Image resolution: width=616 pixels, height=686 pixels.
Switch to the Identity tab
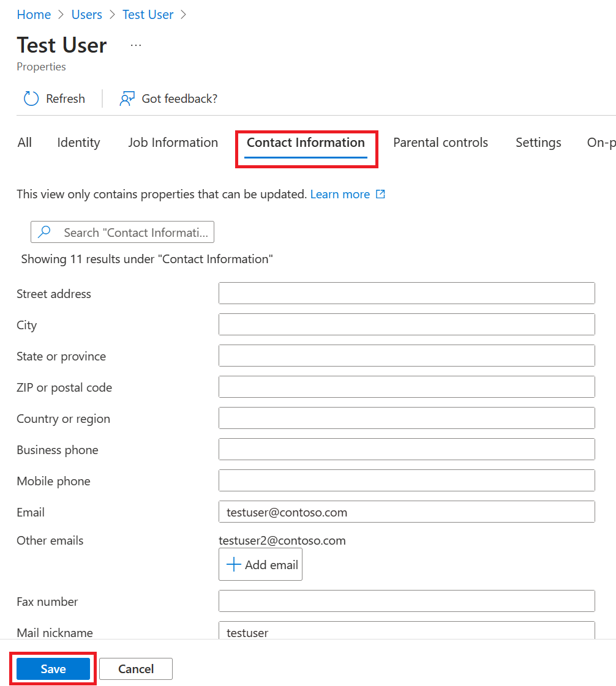(78, 143)
